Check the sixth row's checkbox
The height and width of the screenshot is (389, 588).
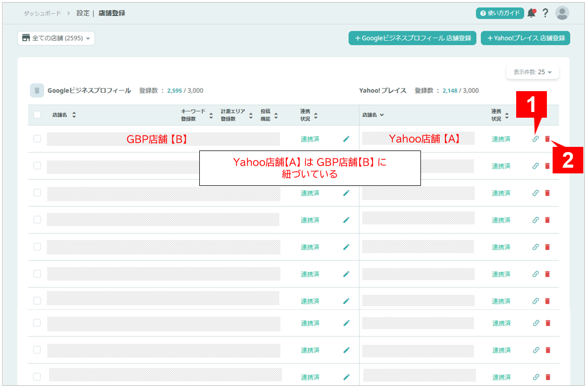point(37,273)
